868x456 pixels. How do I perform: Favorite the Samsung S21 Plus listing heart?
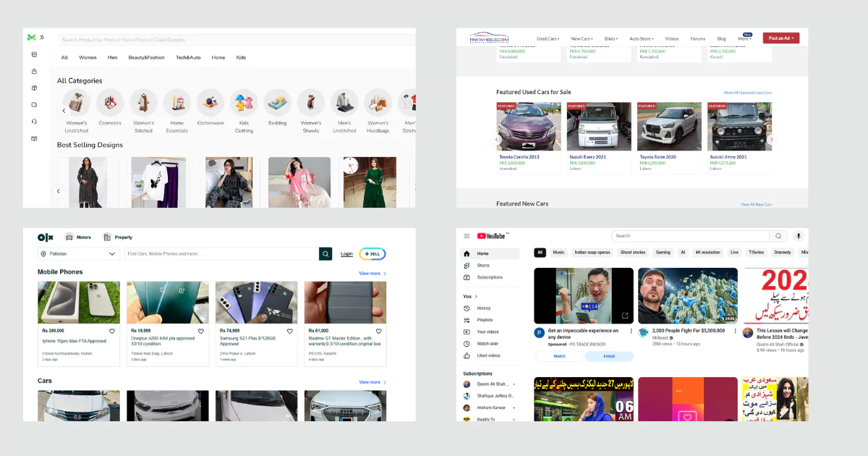(289, 332)
